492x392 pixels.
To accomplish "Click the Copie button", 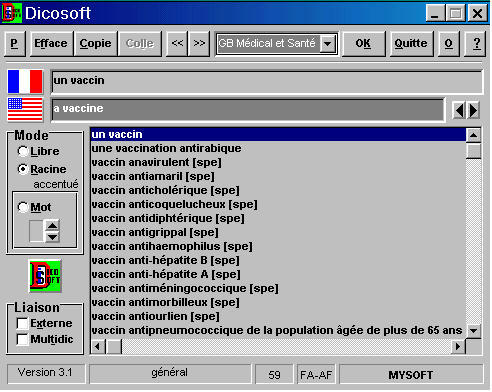I will point(95,44).
